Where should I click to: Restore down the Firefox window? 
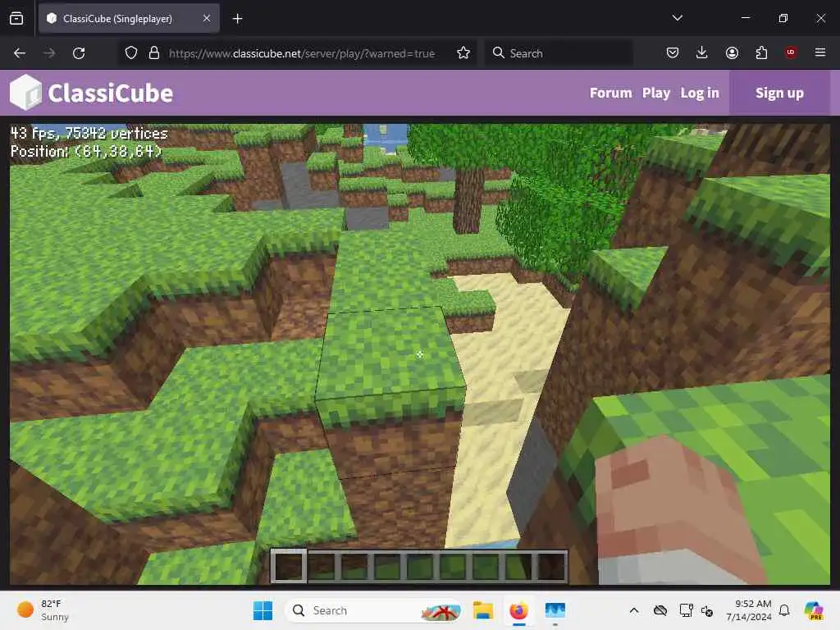783,18
